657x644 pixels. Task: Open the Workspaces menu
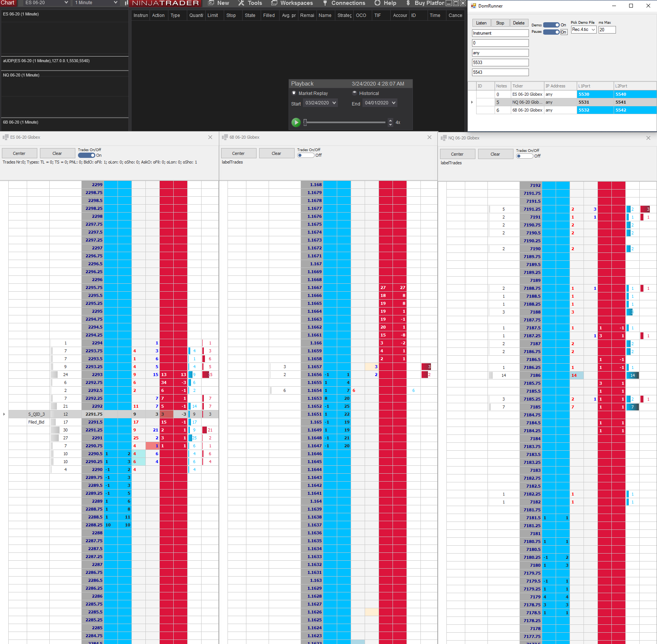(x=296, y=3)
